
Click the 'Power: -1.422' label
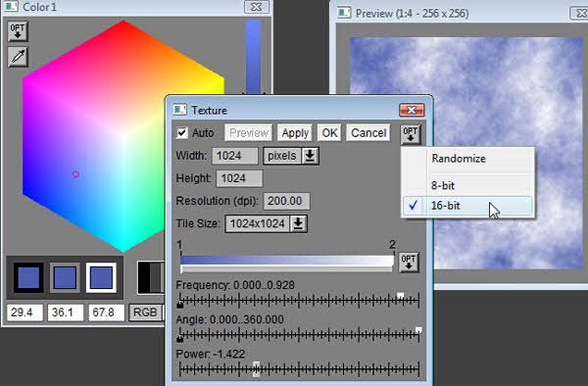[x=210, y=354]
